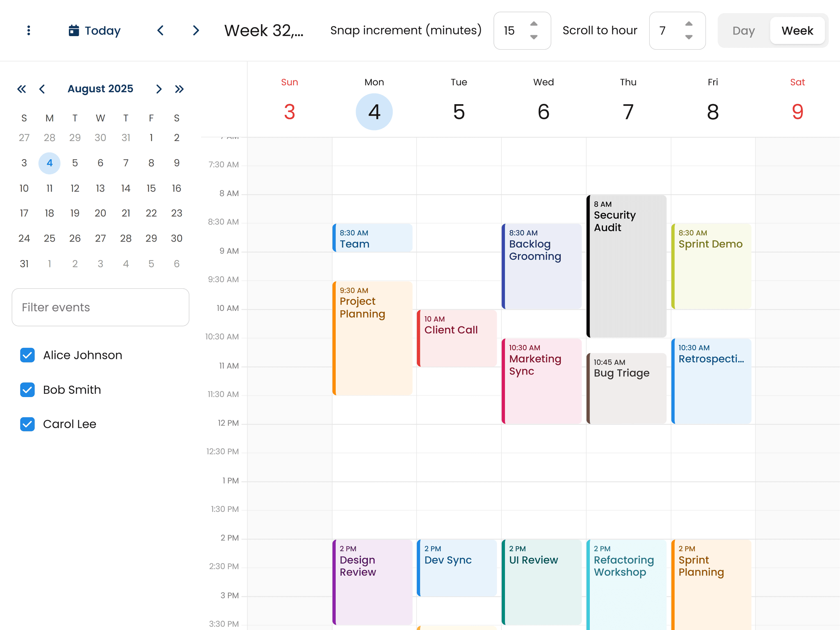Screen dimensions: 840x630
Task: Click the August 2025 heading
Action: 100,89
